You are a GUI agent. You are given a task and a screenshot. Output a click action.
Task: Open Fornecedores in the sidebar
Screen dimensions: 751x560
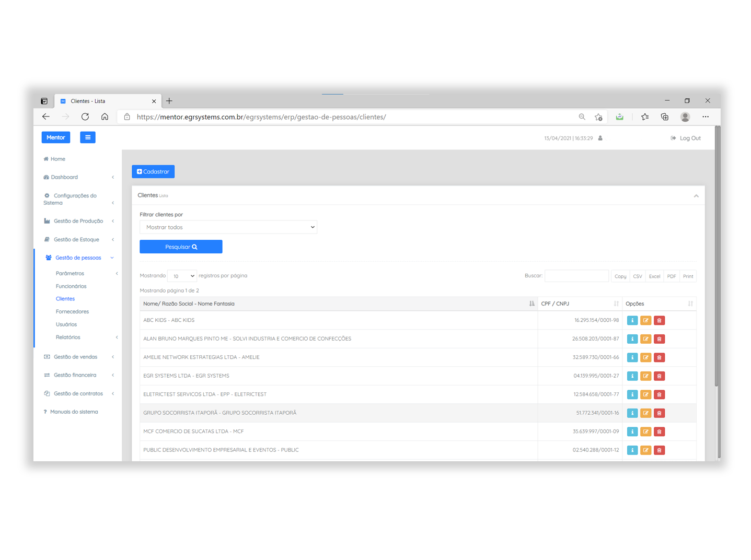click(72, 312)
